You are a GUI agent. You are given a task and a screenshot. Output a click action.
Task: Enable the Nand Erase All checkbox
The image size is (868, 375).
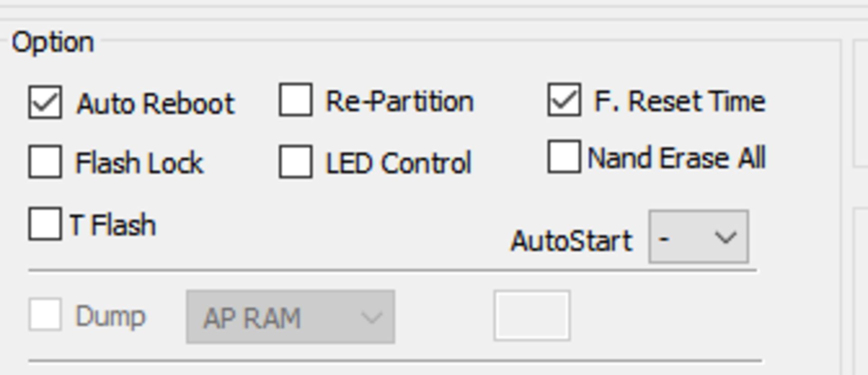point(564,157)
